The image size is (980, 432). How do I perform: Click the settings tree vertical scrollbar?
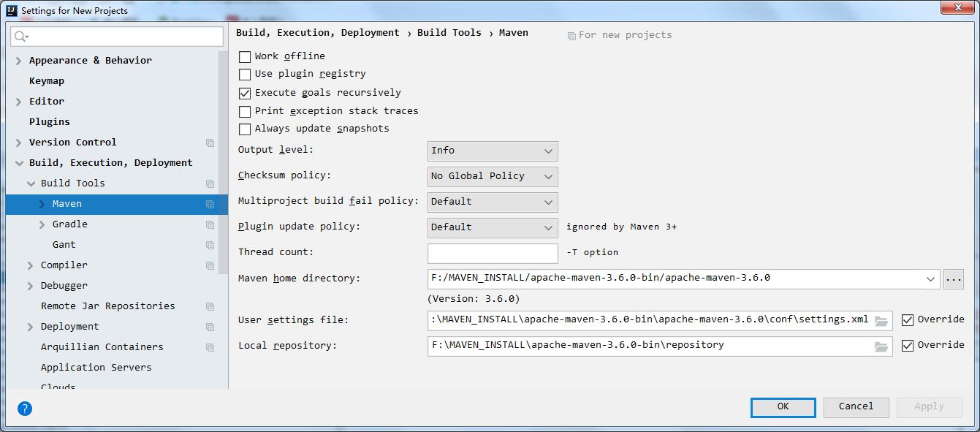pyautogui.click(x=223, y=162)
